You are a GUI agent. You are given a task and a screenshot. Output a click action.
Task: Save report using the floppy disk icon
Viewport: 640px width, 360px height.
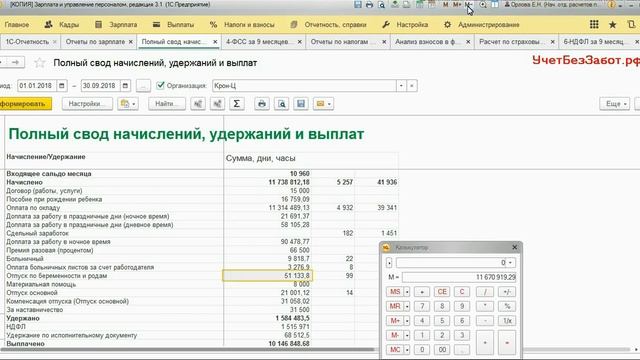tap(301, 104)
